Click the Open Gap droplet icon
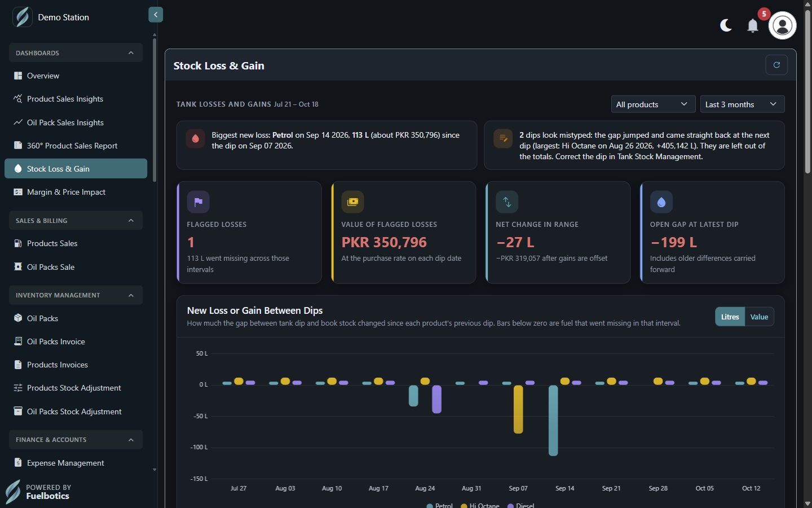The width and height of the screenshot is (812, 508). click(x=661, y=202)
